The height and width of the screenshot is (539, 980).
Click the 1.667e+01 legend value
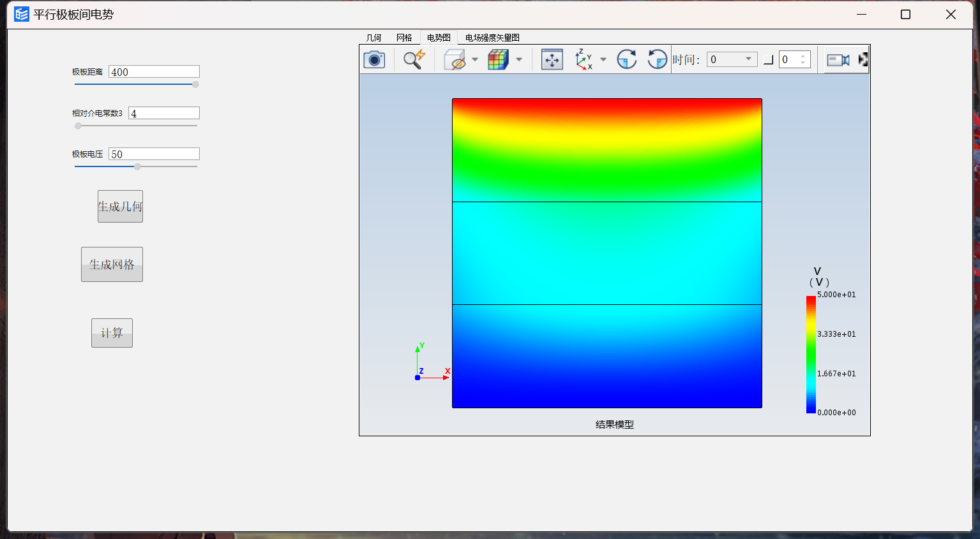click(x=836, y=374)
